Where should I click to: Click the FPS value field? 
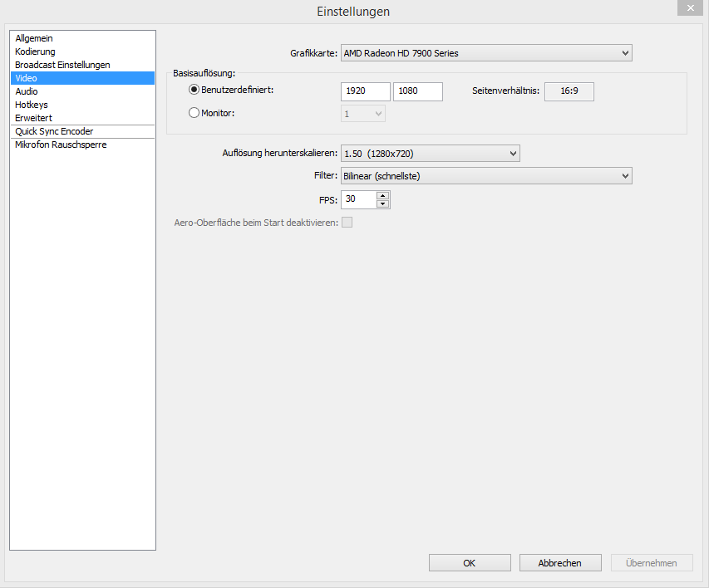[358, 199]
